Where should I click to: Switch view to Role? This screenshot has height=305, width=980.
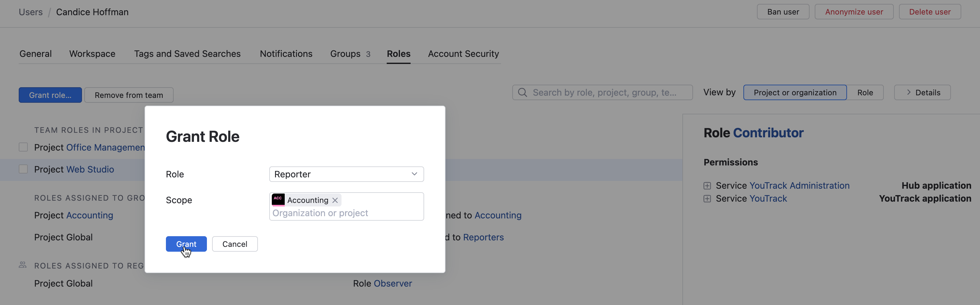[x=865, y=92]
